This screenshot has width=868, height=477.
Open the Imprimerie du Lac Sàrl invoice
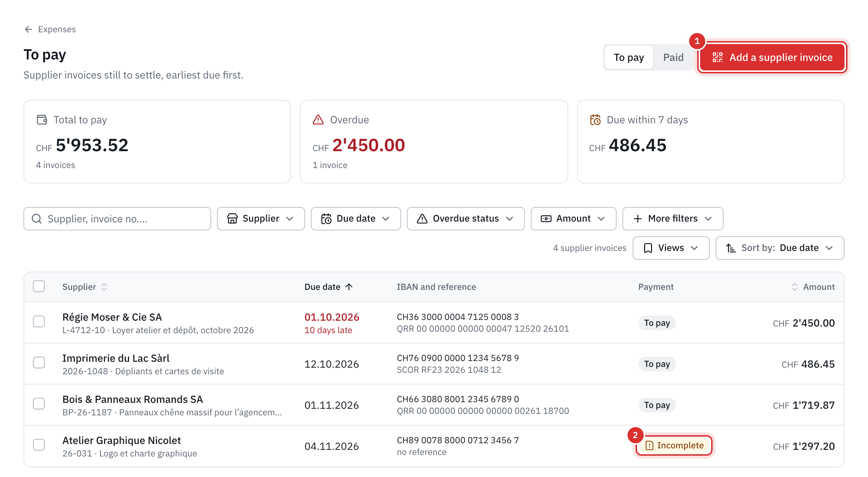(x=434, y=364)
